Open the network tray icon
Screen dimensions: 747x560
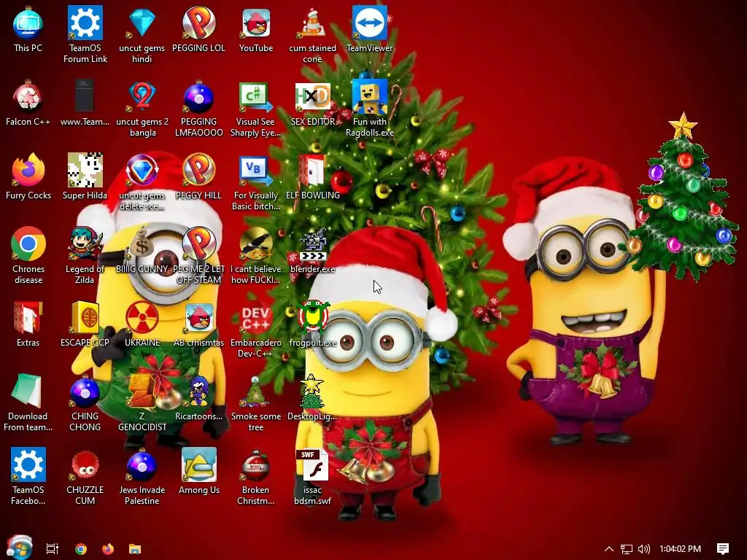tap(627, 548)
